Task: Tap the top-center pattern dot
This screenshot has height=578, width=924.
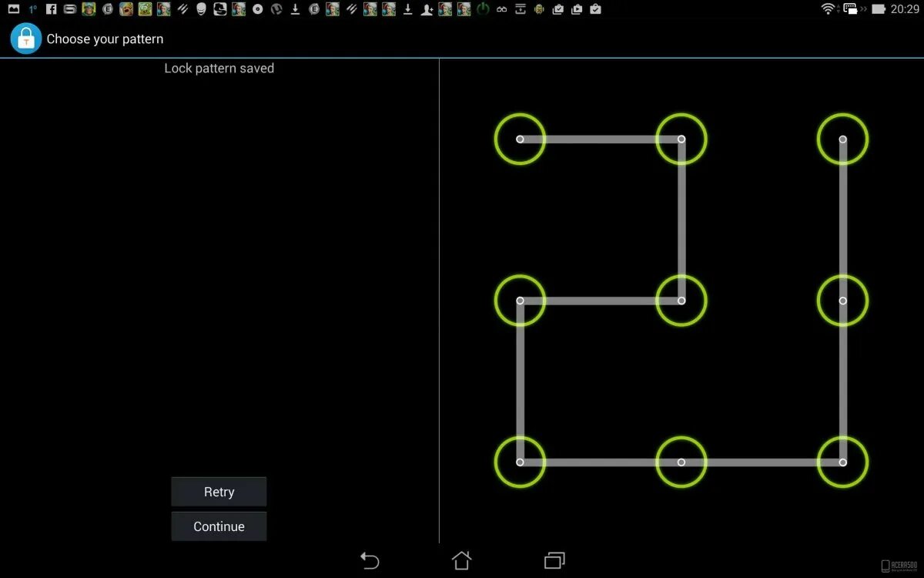Action: (x=681, y=139)
